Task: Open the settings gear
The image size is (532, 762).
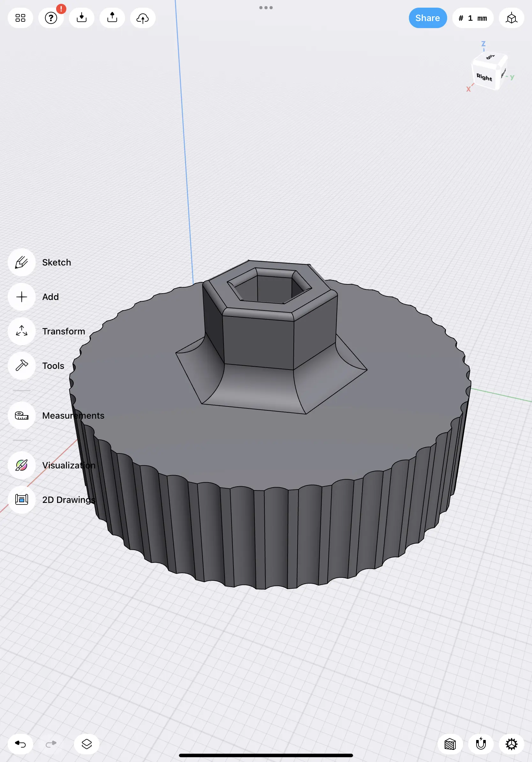Action: [x=511, y=744]
